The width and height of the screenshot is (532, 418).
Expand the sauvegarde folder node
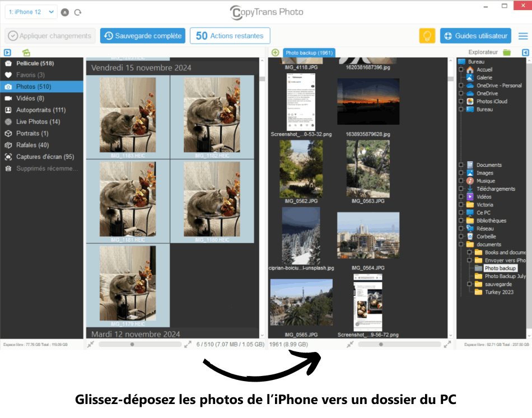(x=469, y=284)
